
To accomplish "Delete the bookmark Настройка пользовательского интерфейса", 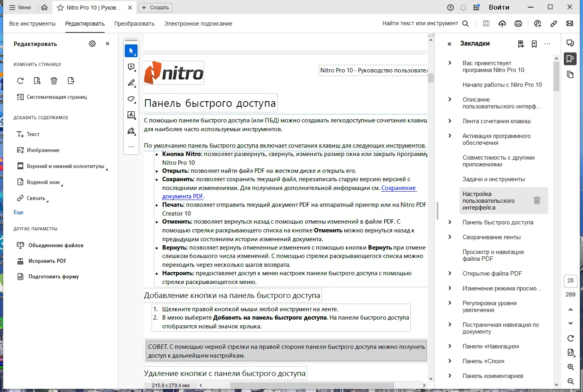I will tap(537, 200).
